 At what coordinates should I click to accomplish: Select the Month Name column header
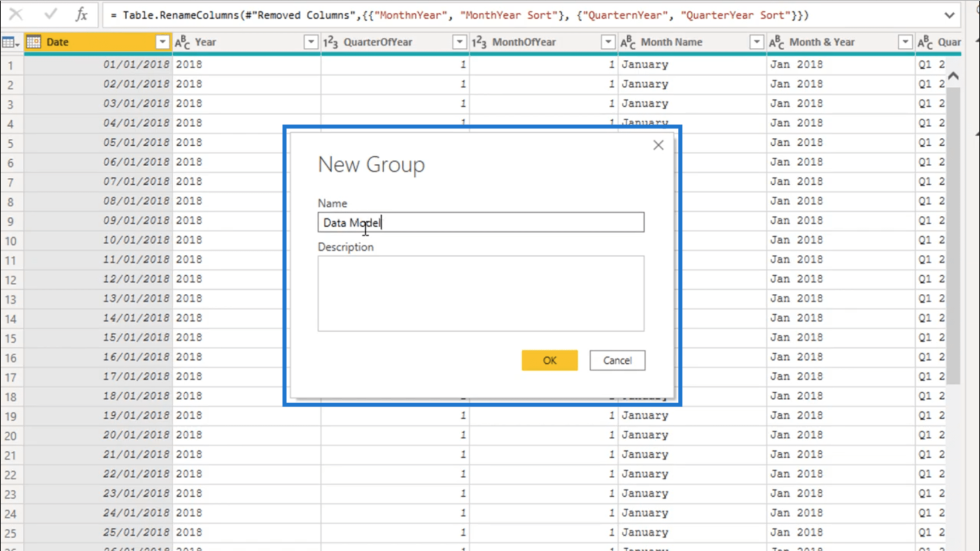pyautogui.click(x=692, y=42)
